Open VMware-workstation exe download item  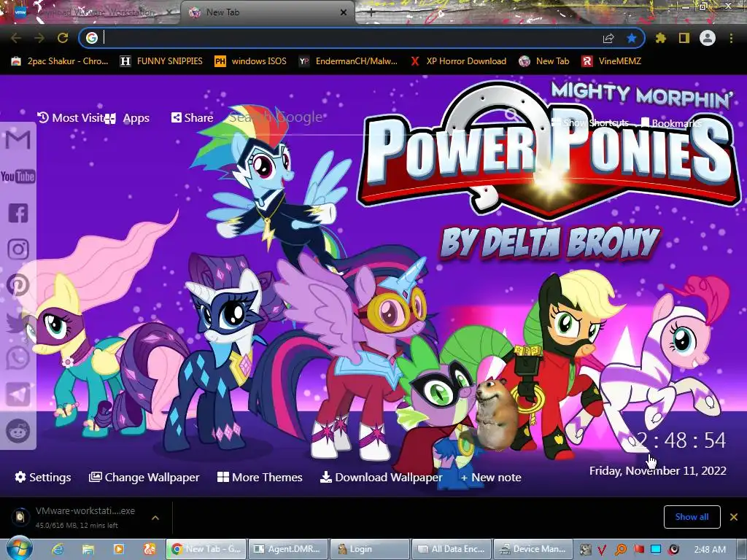(x=76, y=517)
